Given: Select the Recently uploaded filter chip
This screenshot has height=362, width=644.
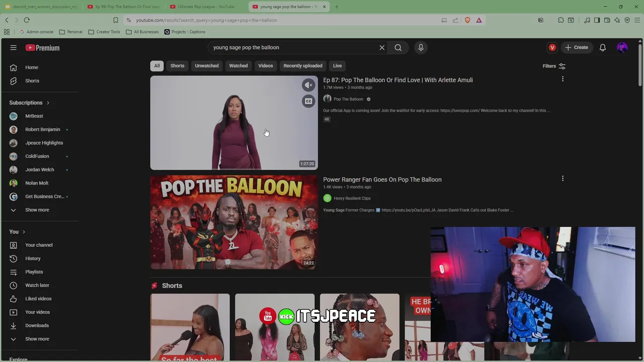Looking at the screenshot, I should click(x=303, y=66).
